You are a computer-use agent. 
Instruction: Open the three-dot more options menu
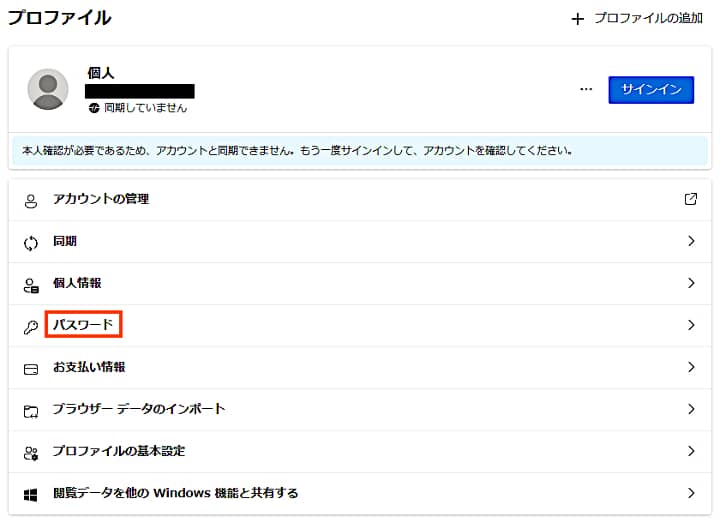(586, 89)
